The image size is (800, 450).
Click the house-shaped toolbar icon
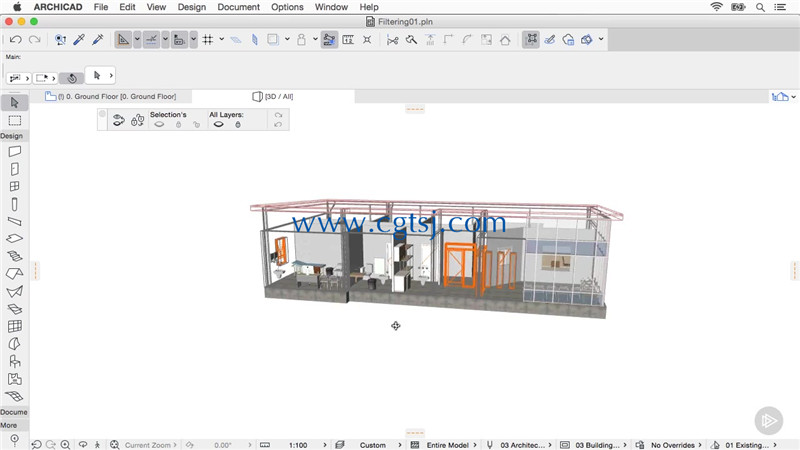point(505,40)
